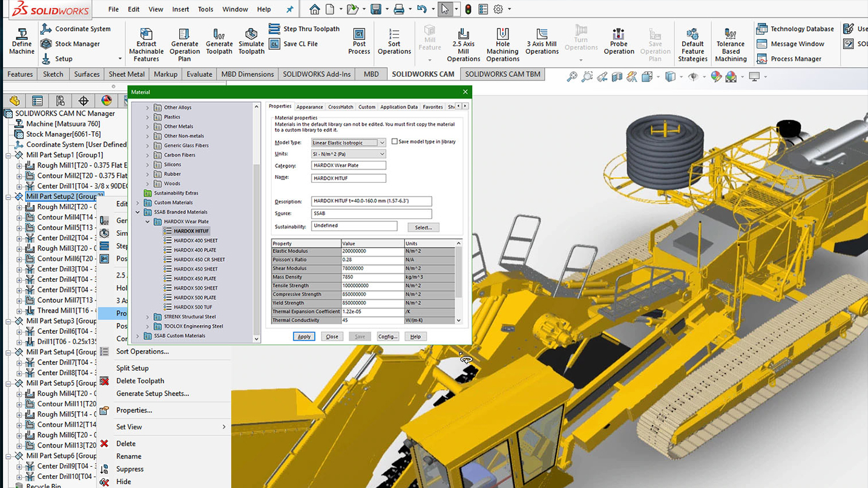
Task: Click the Define Machine icon
Action: [22, 35]
